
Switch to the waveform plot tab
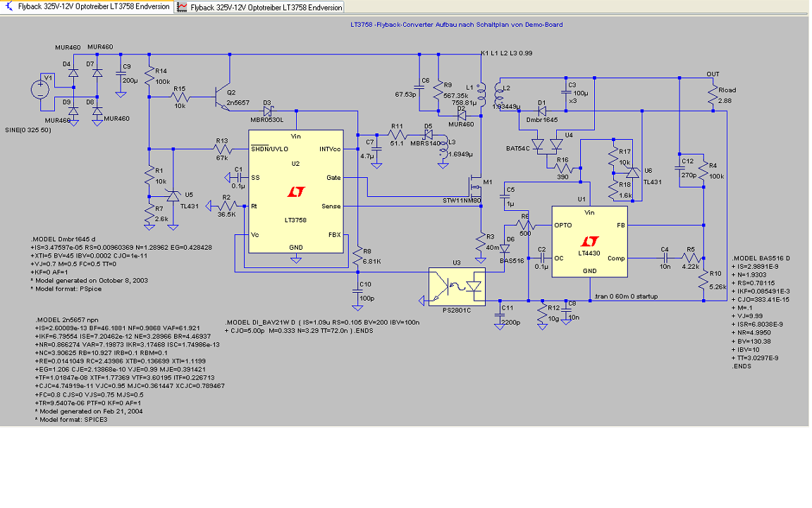(x=259, y=7)
